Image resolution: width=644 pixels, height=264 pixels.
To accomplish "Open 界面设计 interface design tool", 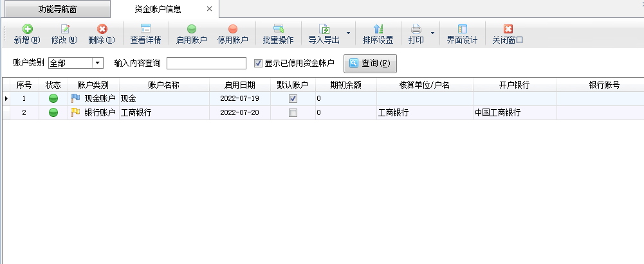I will coord(462,30).
